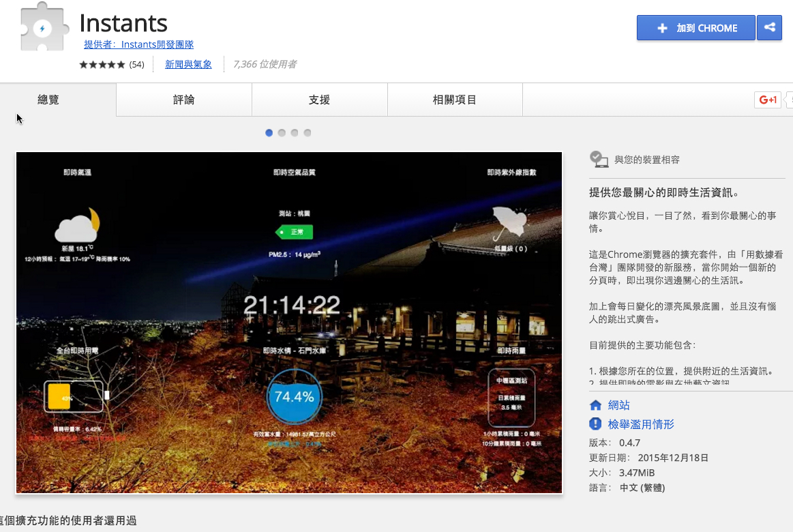This screenshot has height=532, width=793.
Task: Select the 相關項目 tab
Action: [454, 99]
